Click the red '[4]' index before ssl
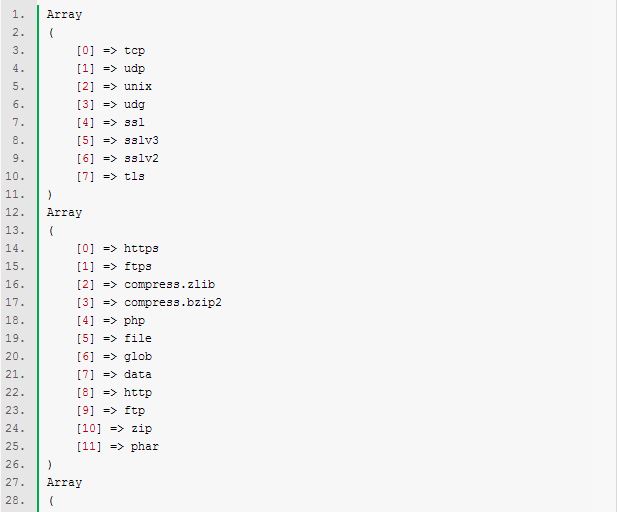The height and width of the screenshot is (512, 619). pyautogui.click(x=84, y=122)
